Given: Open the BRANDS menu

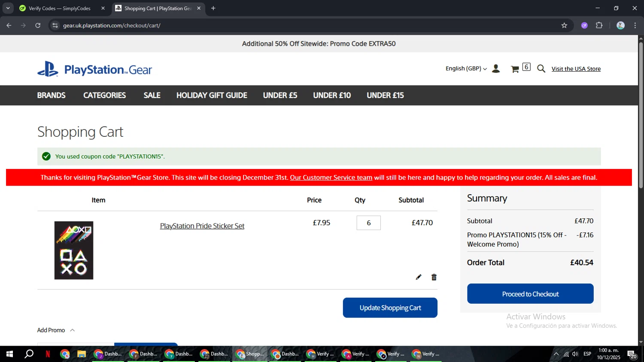Looking at the screenshot, I should (x=51, y=95).
